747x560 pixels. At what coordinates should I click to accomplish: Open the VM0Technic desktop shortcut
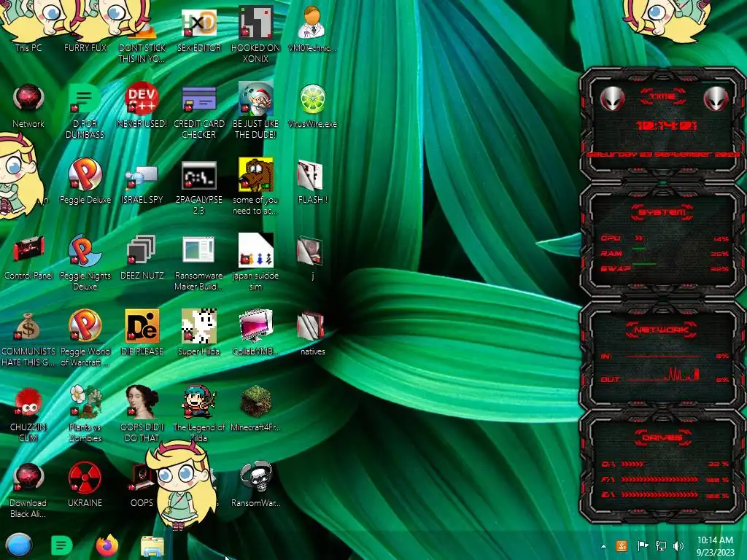point(312,23)
